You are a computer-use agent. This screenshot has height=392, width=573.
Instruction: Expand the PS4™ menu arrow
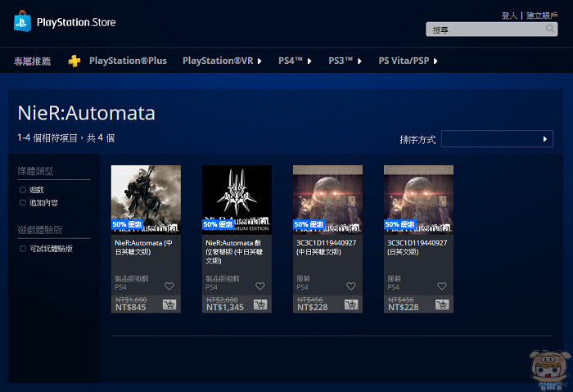pos(309,61)
